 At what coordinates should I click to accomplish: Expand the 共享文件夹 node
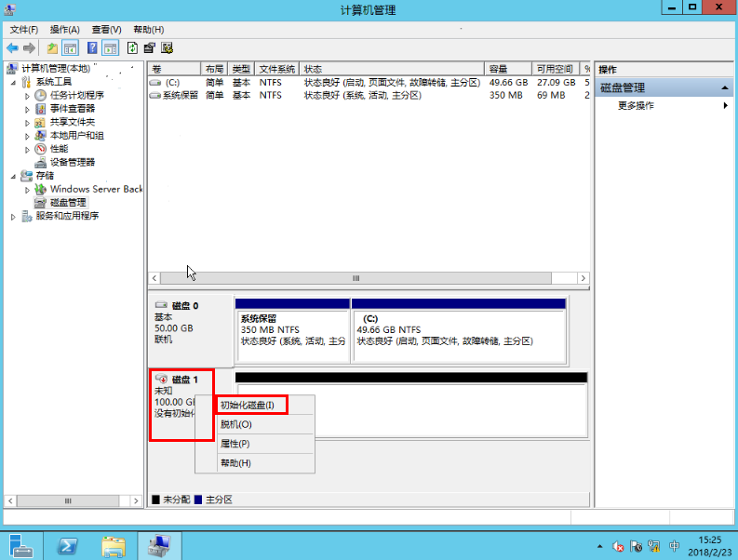pos(27,123)
